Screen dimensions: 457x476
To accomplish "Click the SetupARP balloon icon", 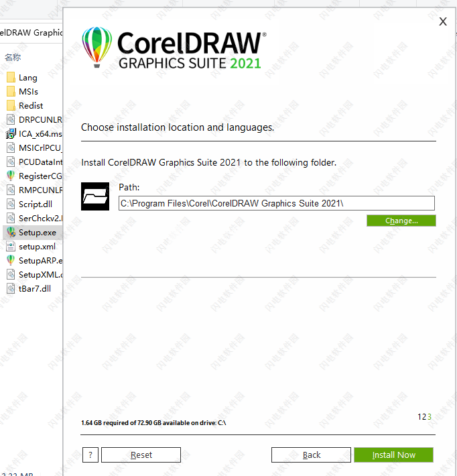I will click(x=11, y=260).
